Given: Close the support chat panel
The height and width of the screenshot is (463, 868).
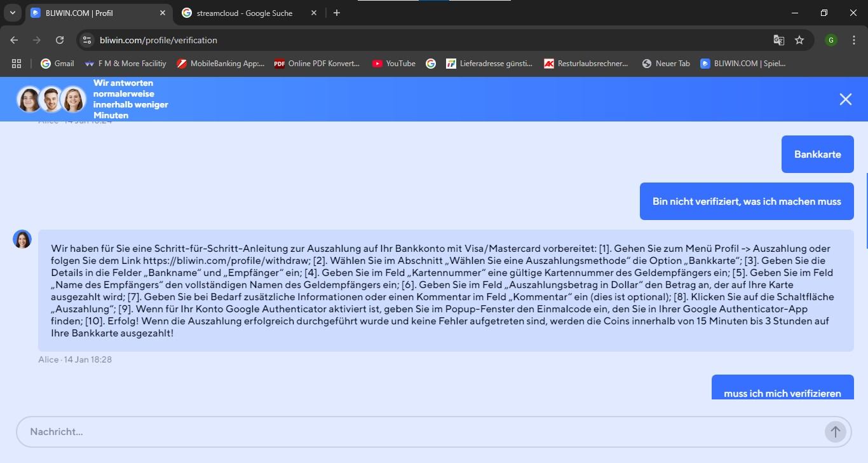Looking at the screenshot, I should click(x=845, y=99).
